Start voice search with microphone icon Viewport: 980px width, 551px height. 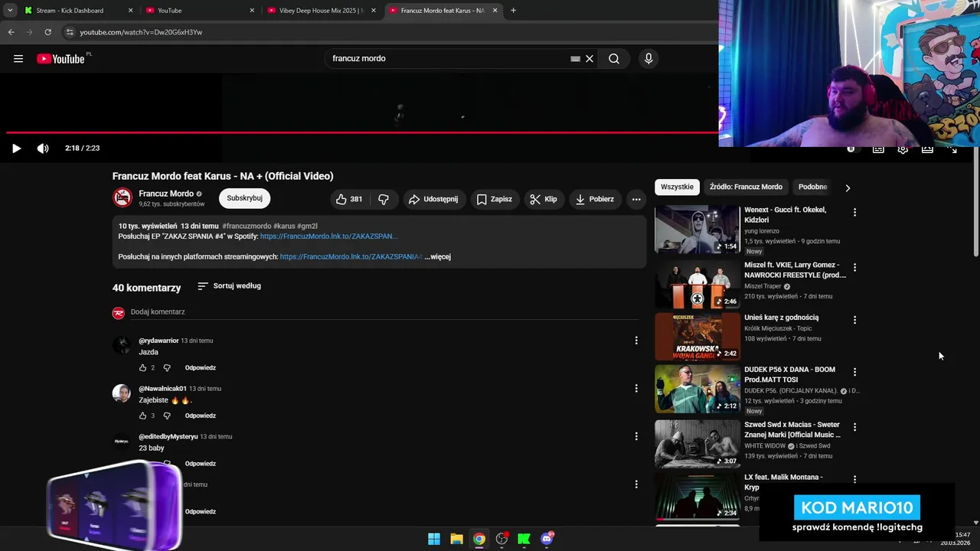[648, 59]
